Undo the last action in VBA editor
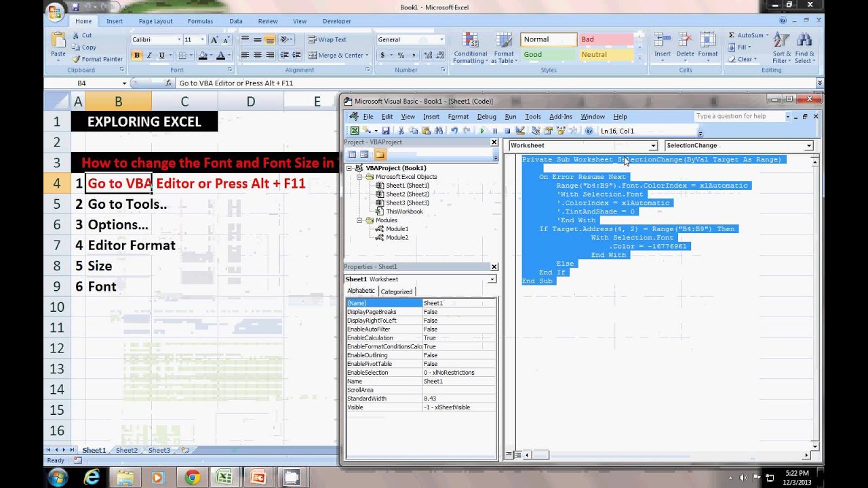The width and height of the screenshot is (868, 488). pos(454,131)
